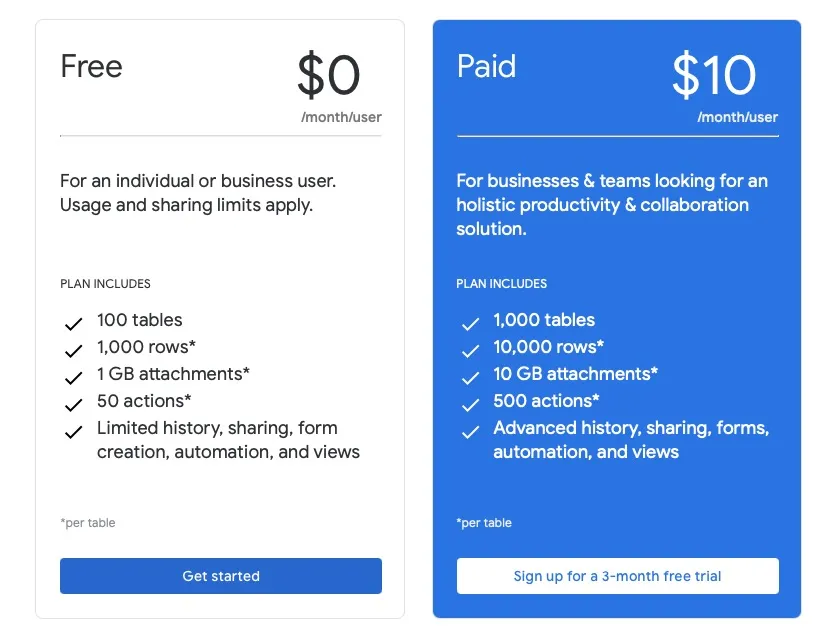Click checkmark beside Limited history feature
The height and width of the screenshot is (633, 816).
click(x=73, y=432)
